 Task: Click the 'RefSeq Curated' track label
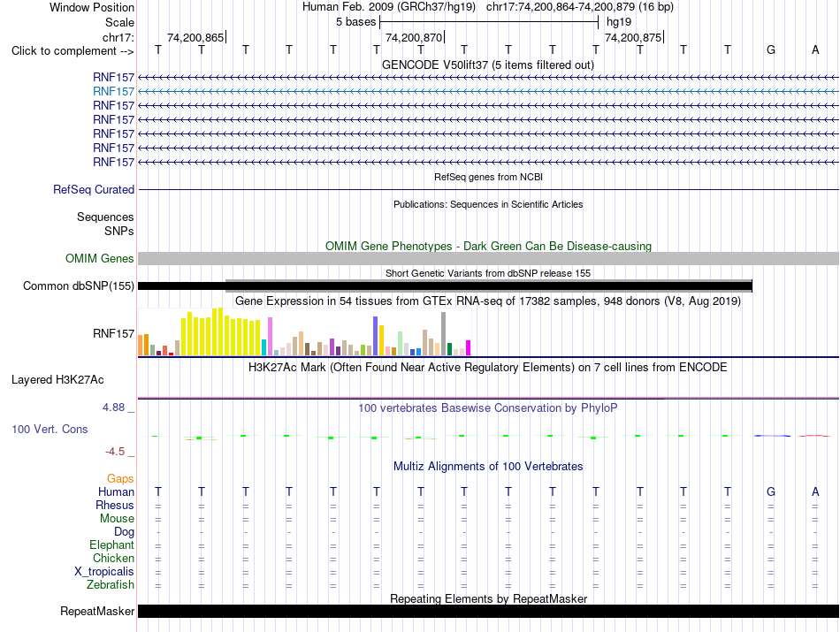[94, 189]
